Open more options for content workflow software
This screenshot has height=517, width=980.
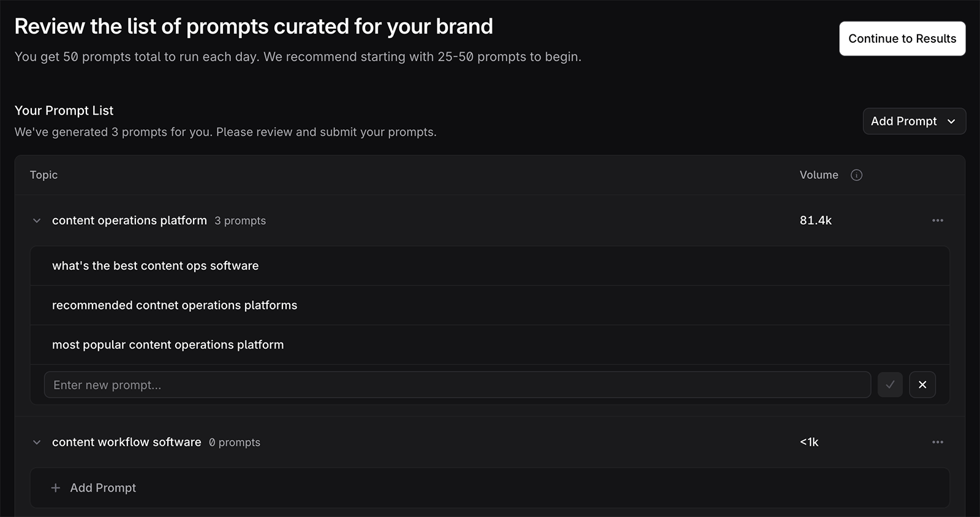point(937,442)
